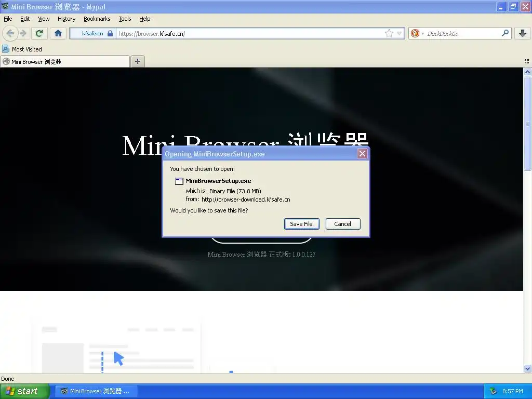The width and height of the screenshot is (532, 399).
Task: Minimize the Mypal window
Action: click(501, 7)
